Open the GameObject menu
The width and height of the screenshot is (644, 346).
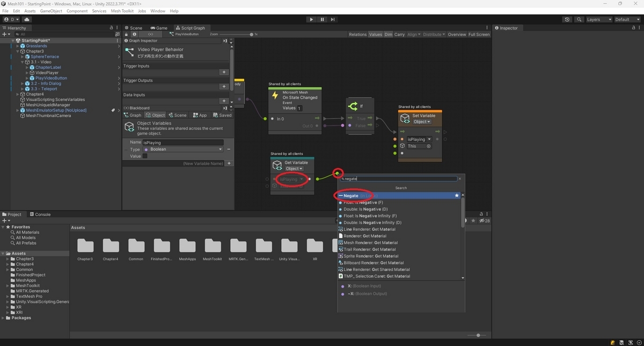(50, 11)
